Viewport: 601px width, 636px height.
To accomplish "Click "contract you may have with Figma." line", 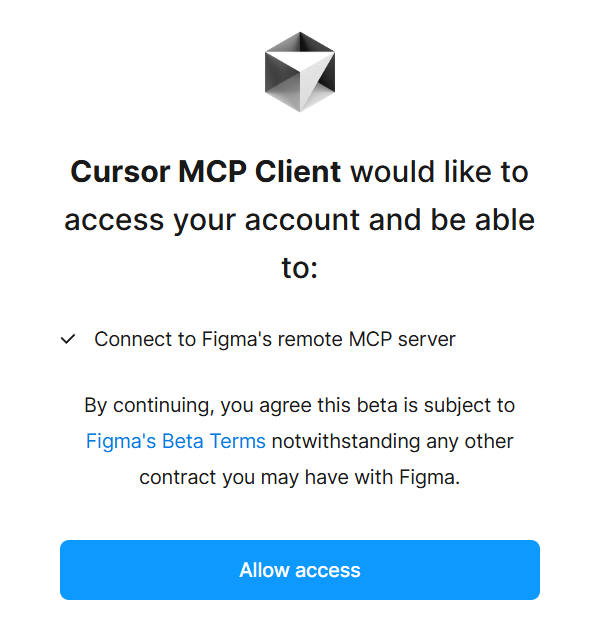I will click(300, 477).
